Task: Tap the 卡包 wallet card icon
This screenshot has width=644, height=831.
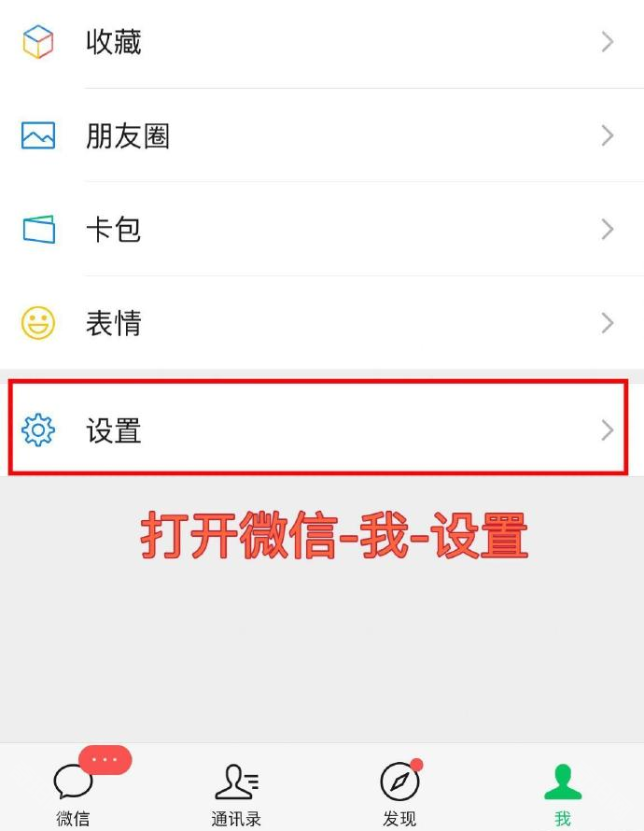Action: (x=38, y=229)
